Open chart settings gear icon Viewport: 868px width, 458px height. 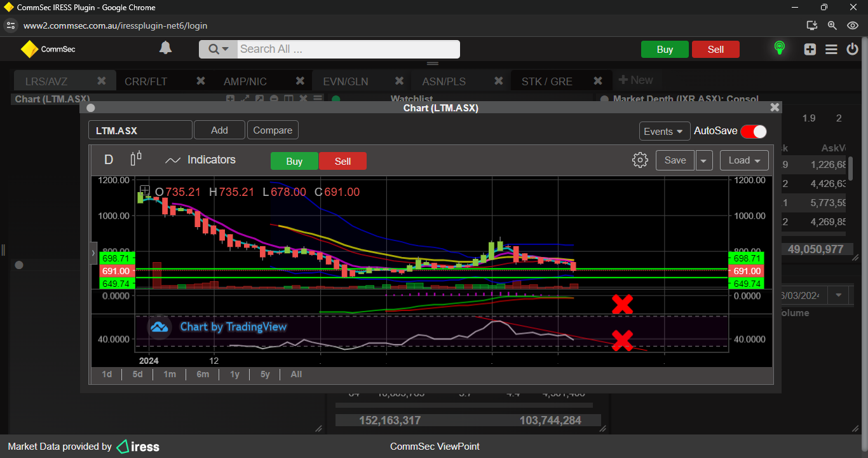tap(640, 160)
